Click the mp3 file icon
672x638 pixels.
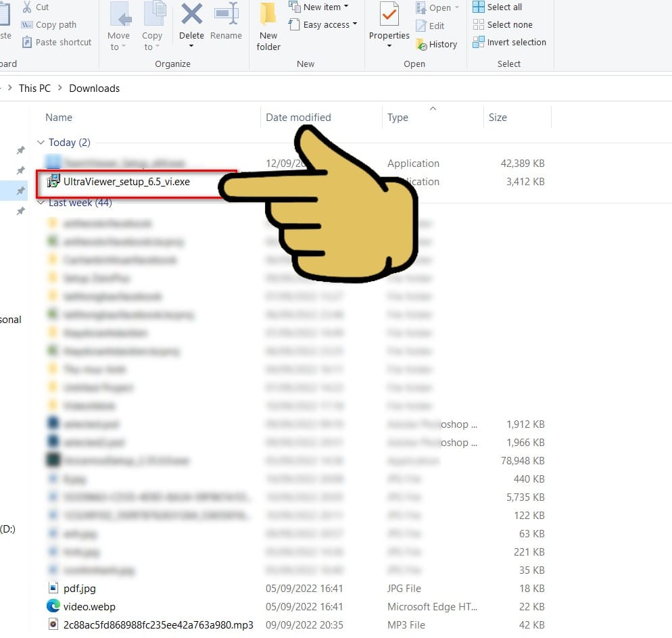coord(53,624)
